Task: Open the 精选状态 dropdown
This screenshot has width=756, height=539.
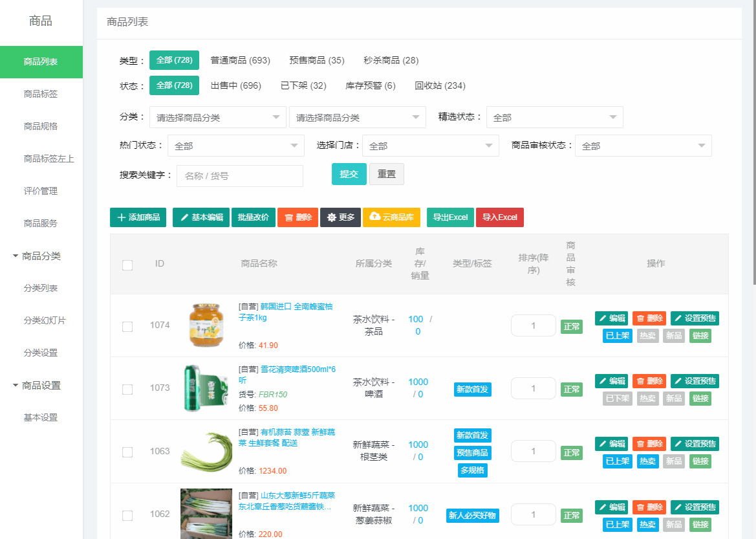Action: pos(554,117)
